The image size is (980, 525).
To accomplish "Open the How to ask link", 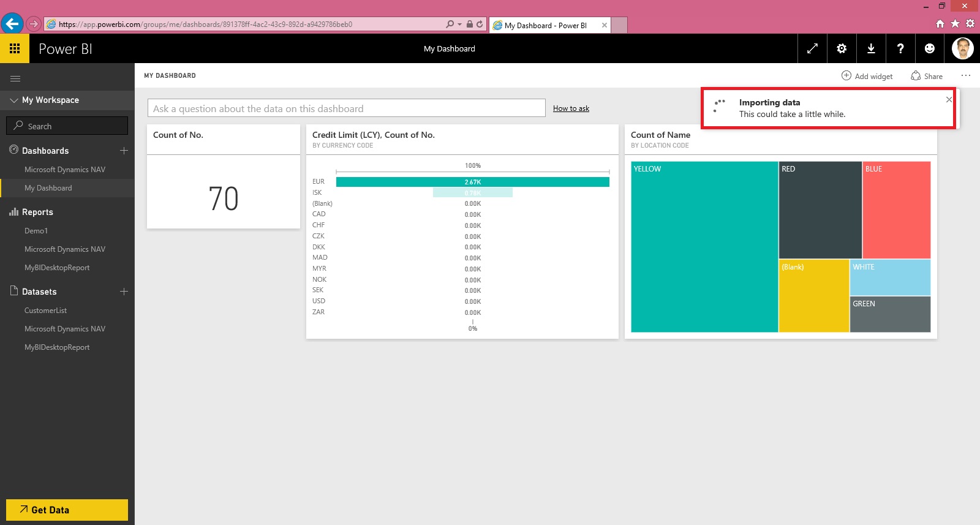I will click(571, 108).
